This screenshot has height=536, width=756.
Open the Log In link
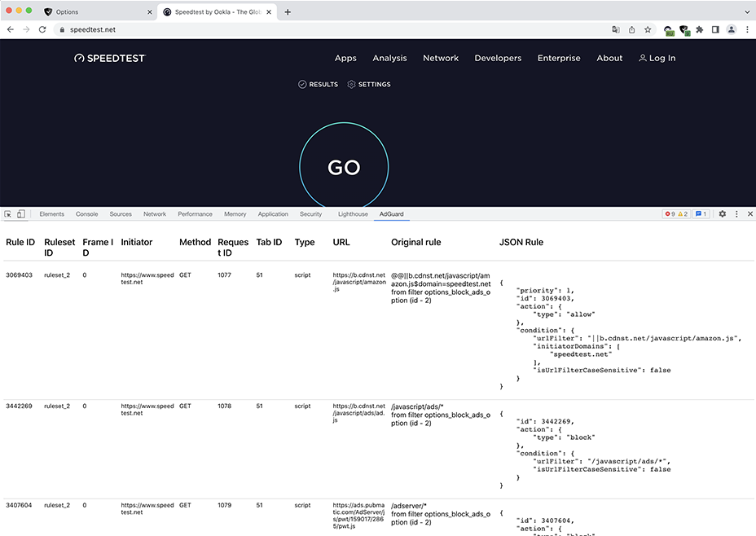657,58
